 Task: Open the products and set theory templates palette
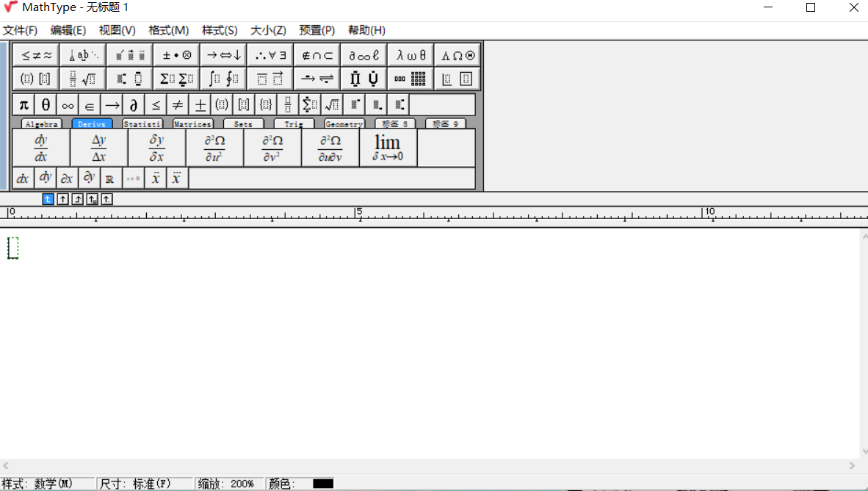tap(364, 79)
